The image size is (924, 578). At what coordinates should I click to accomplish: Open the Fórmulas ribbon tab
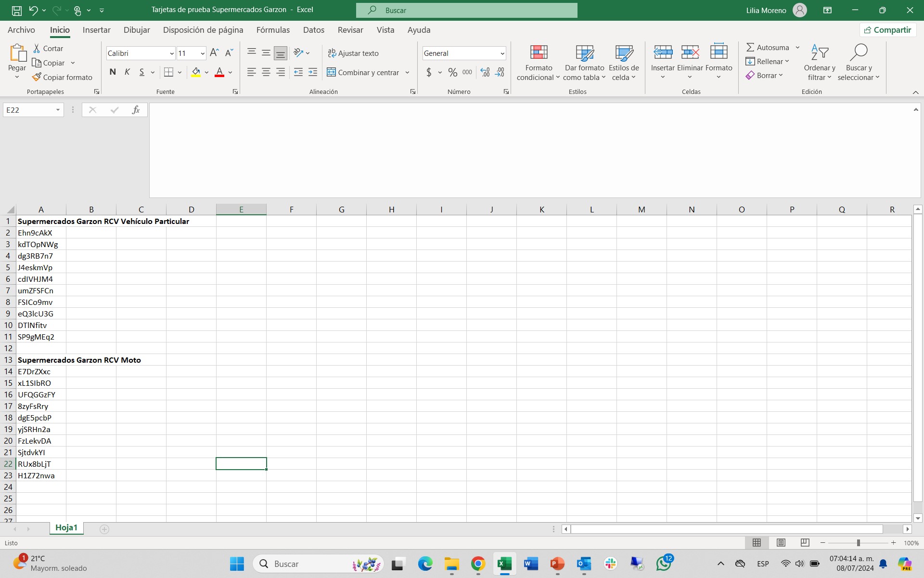coord(273,30)
